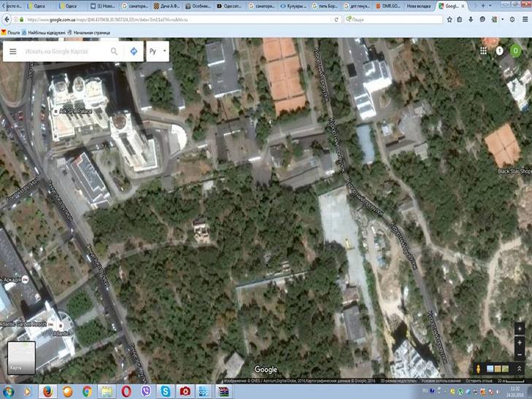Open the green Google account avatar

[x=516, y=51]
